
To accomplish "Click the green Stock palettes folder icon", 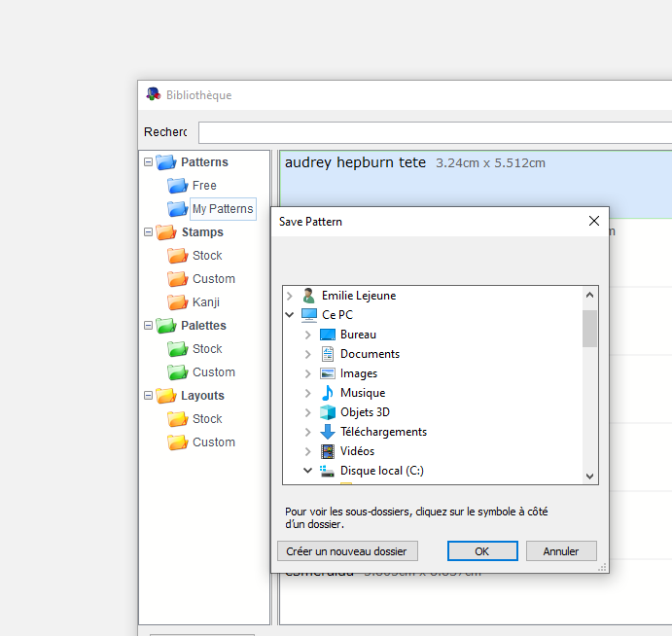I will (177, 349).
